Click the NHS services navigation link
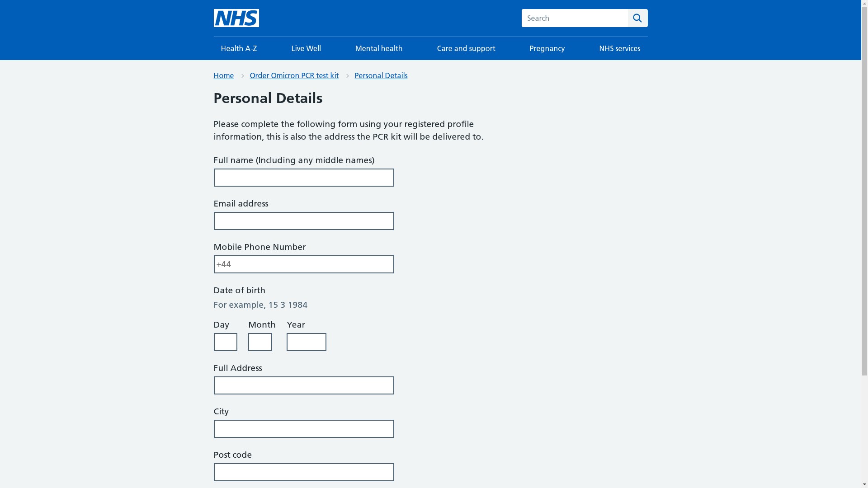 coord(619,48)
